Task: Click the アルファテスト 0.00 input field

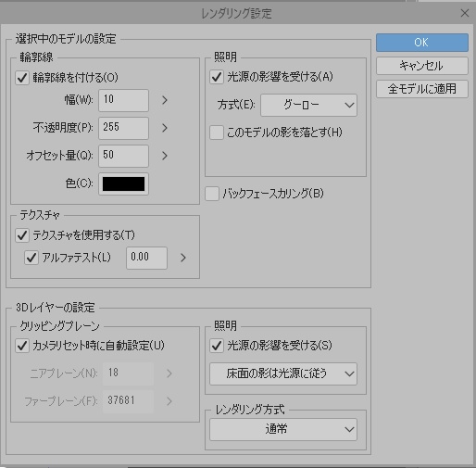Action: click(x=146, y=258)
